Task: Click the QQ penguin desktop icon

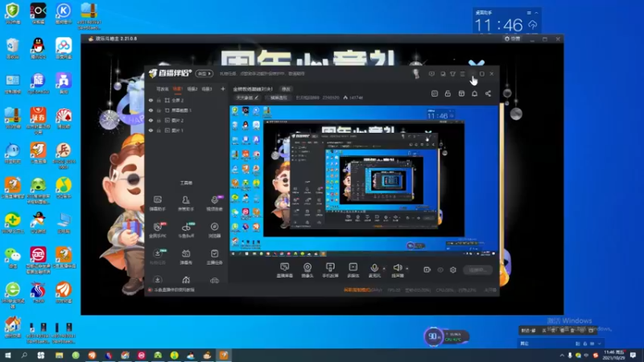Action: pos(38,48)
